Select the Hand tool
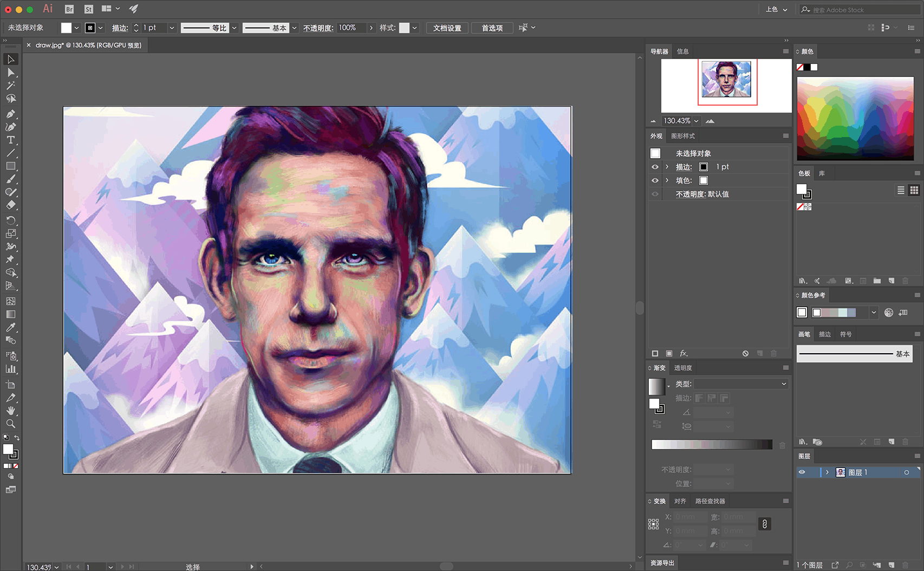Viewport: 924px width, 571px height. (x=10, y=411)
